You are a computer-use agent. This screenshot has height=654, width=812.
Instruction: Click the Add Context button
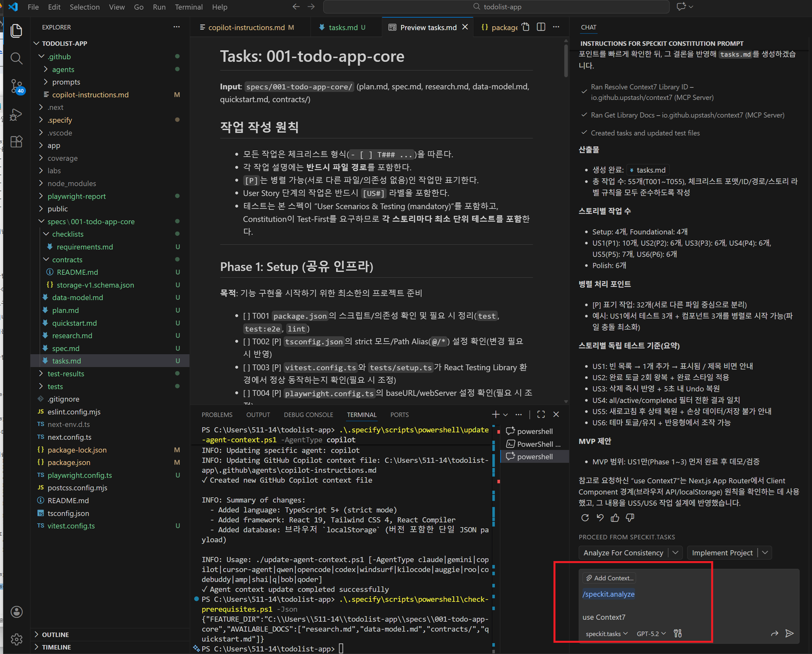pos(610,578)
